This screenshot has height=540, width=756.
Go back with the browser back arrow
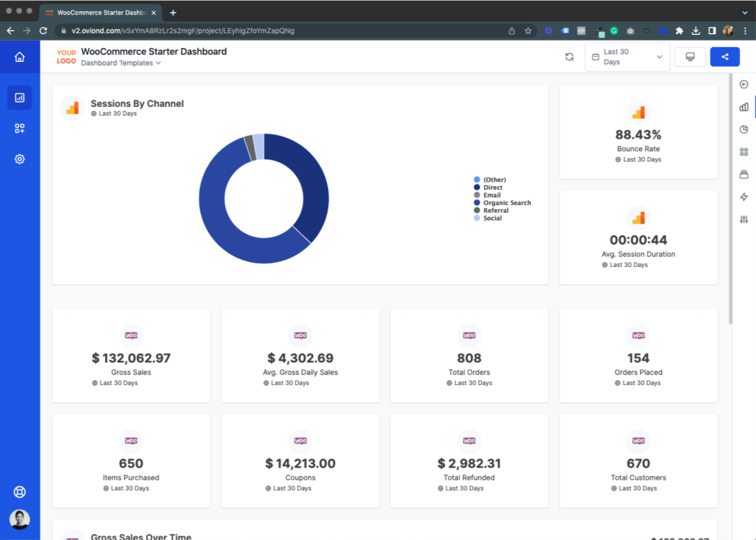click(10, 31)
